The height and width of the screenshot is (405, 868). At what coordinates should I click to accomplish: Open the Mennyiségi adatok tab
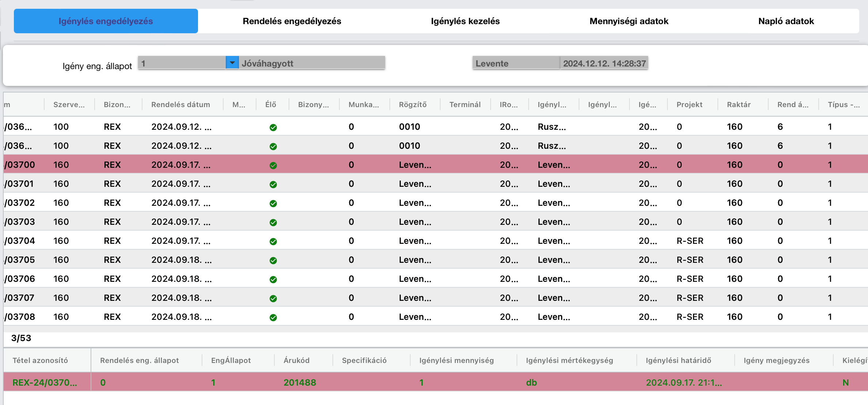629,21
